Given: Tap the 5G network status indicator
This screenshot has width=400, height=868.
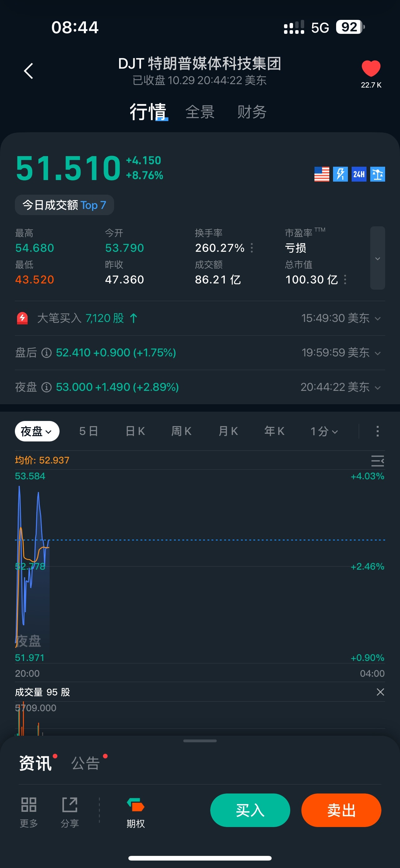Looking at the screenshot, I should (x=320, y=28).
